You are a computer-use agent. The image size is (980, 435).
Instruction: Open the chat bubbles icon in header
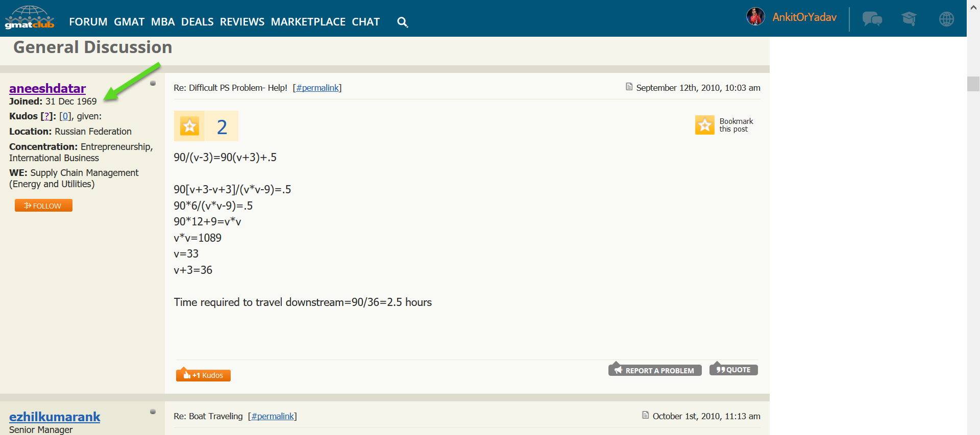tap(872, 19)
